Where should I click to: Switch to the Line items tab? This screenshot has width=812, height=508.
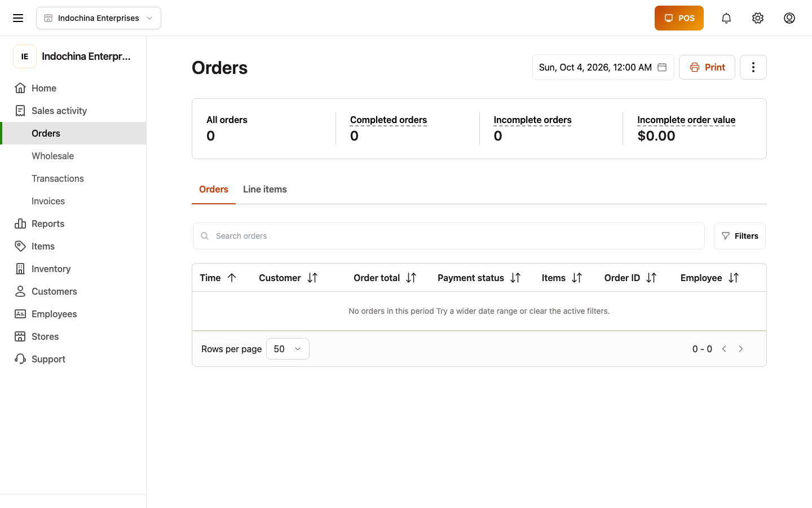pyautogui.click(x=265, y=189)
